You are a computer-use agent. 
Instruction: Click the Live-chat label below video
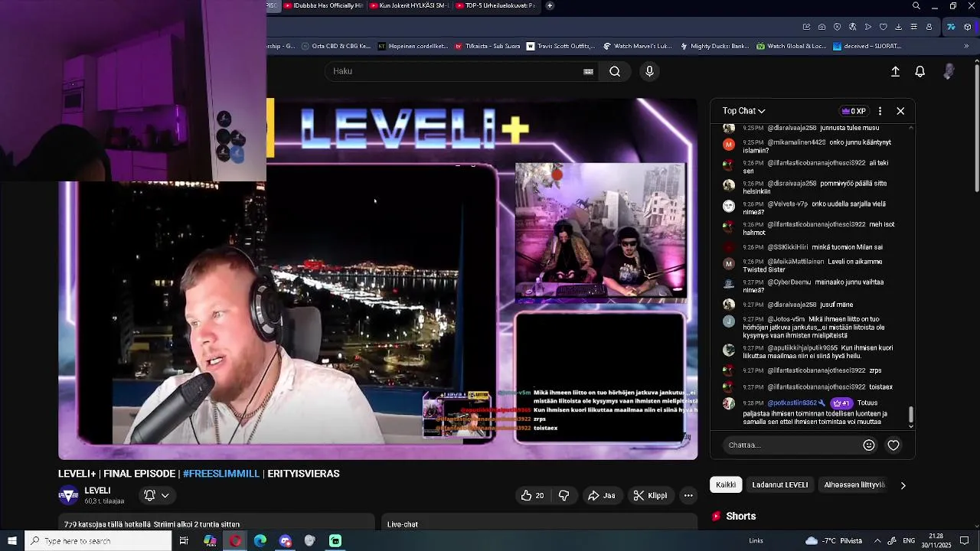pyautogui.click(x=402, y=524)
